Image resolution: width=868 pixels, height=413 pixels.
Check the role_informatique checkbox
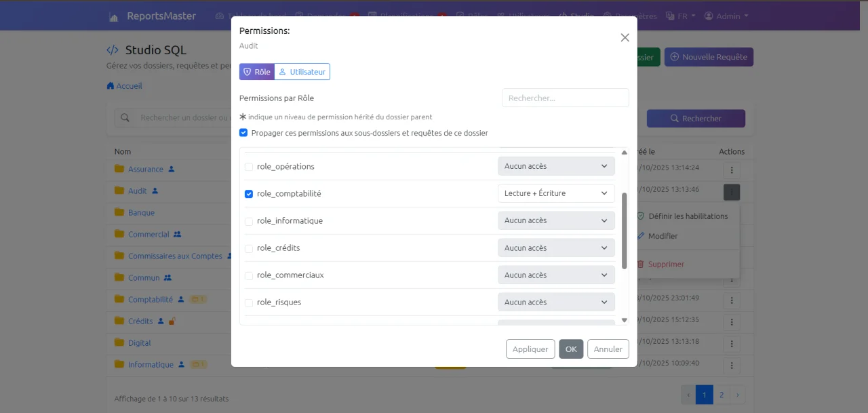coord(249,221)
